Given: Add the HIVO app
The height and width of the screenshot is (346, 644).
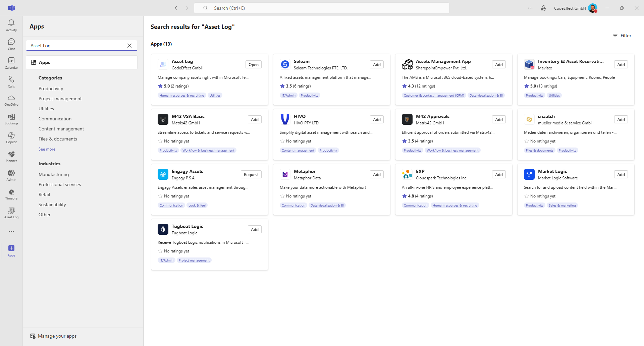Looking at the screenshot, I should tap(377, 120).
